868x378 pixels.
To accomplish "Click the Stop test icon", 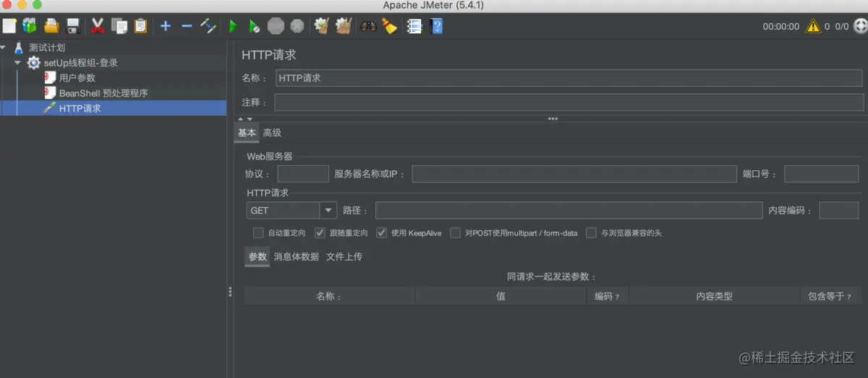I will pyautogui.click(x=276, y=26).
